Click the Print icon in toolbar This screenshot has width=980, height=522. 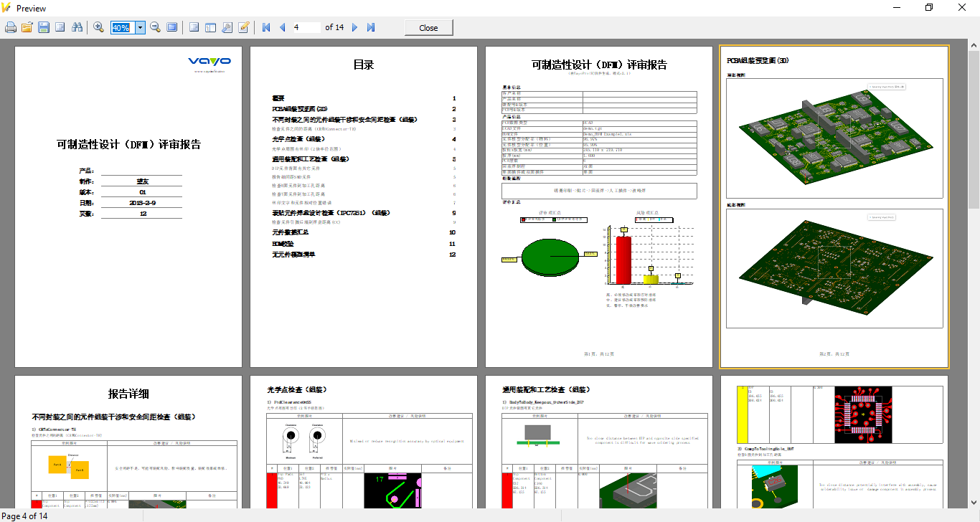click(11, 27)
